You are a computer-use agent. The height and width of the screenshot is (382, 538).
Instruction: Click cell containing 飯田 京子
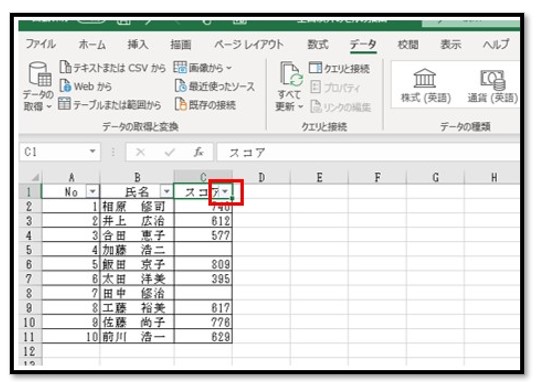coord(137,264)
